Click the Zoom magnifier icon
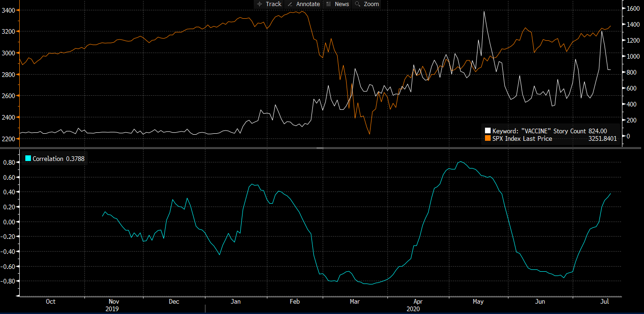 coord(357,4)
